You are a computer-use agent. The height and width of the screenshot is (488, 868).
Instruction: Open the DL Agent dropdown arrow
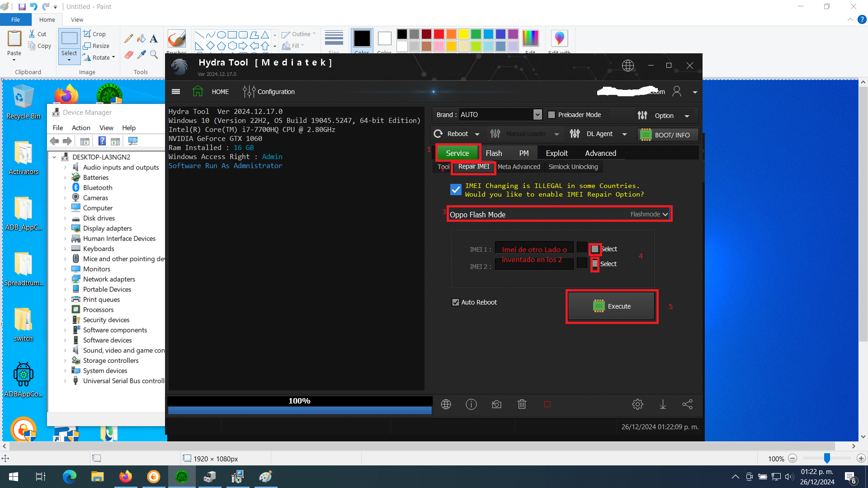(624, 134)
